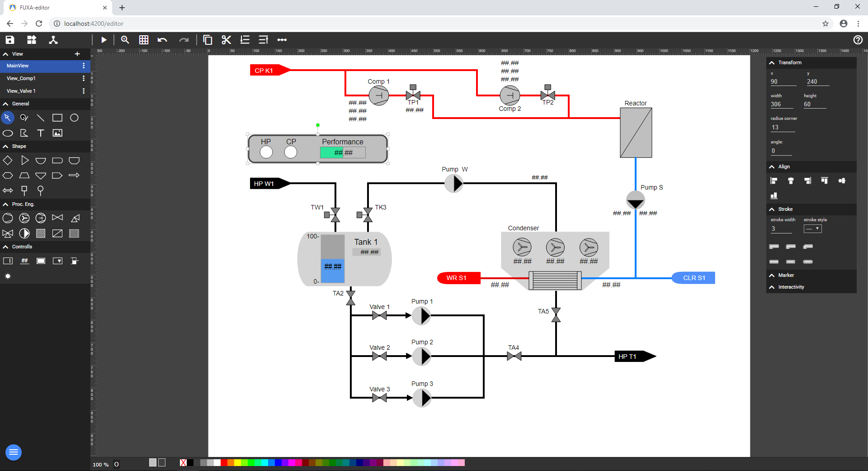Collapse the General tools section
868x471 pixels.
click(x=5, y=104)
